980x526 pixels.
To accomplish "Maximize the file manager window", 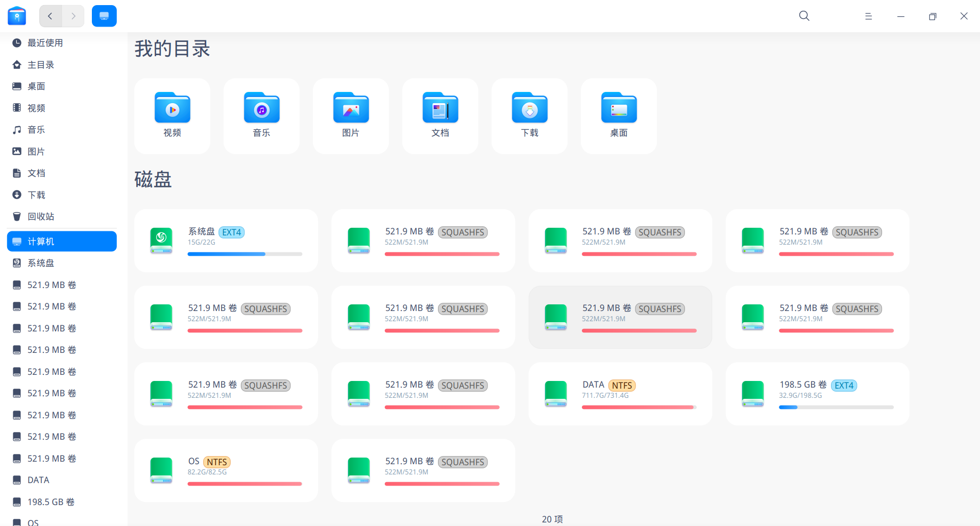I will 933,16.
